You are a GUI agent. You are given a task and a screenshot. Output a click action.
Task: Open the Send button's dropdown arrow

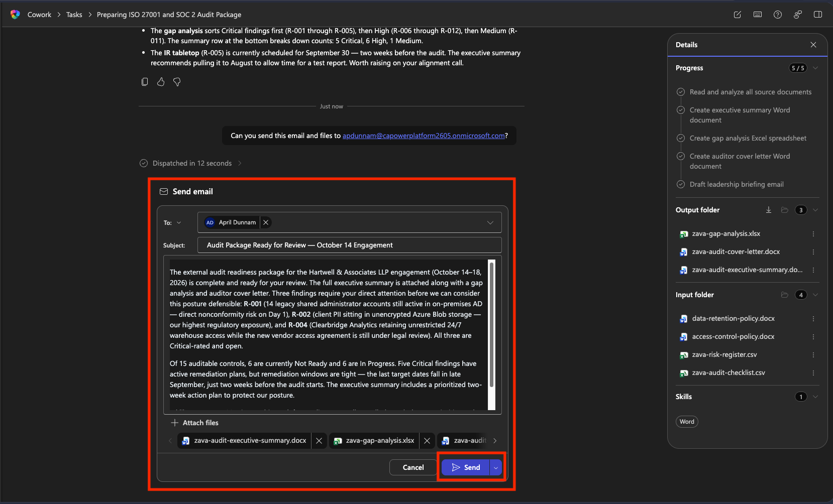coord(496,467)
